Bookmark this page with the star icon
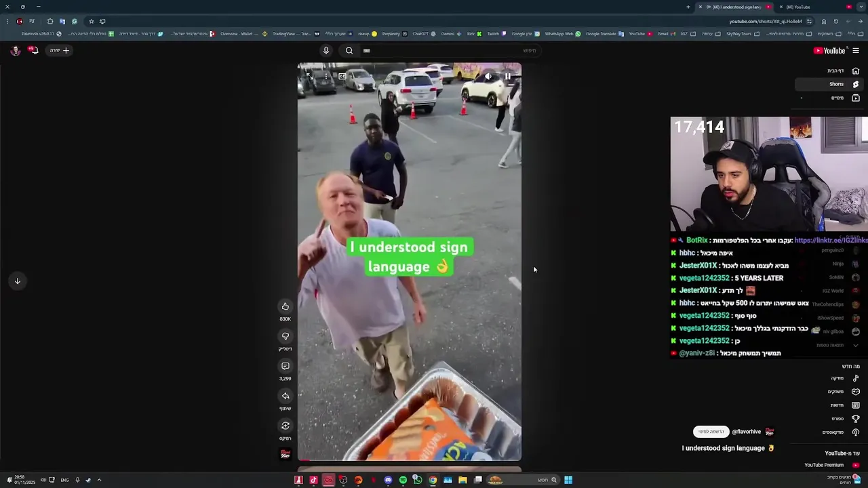This screenshot has width=868, height=488. pyautogui.click(x=92, y=21)
